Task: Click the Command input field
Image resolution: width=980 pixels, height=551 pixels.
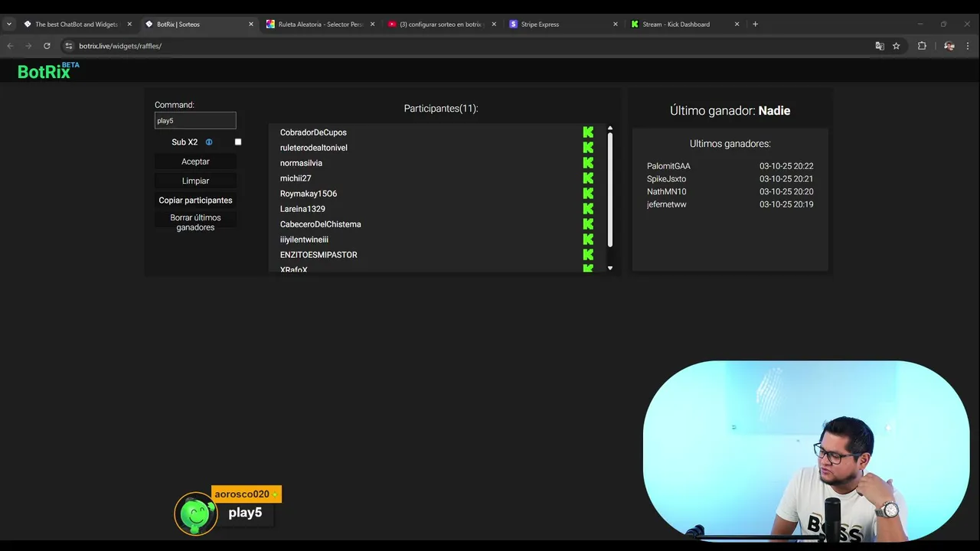Action: tap(195, 120)
